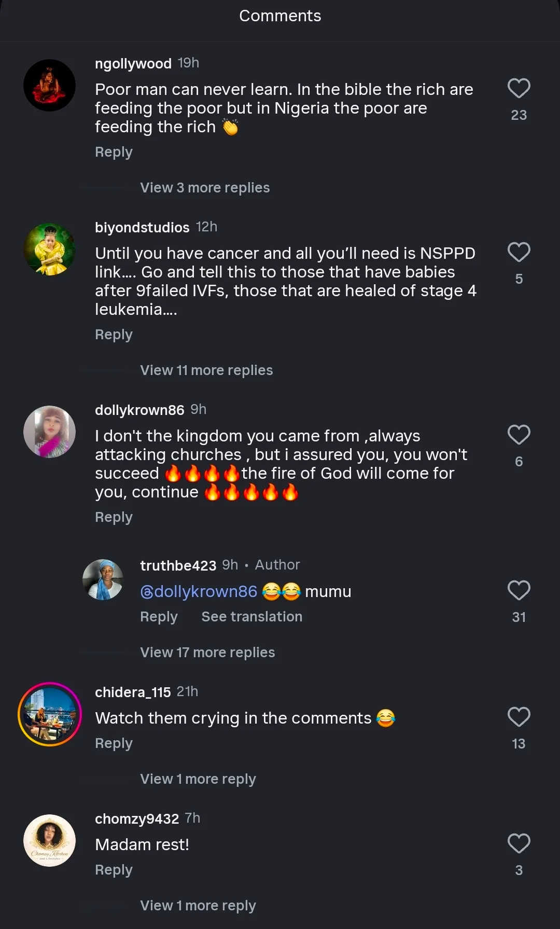560x929 pixels.
Task: Expand View 11 more replies
Action: (206, 370)
